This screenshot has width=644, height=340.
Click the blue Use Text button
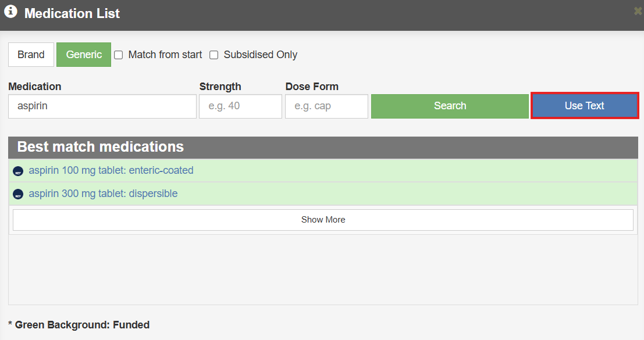point(584,106)
